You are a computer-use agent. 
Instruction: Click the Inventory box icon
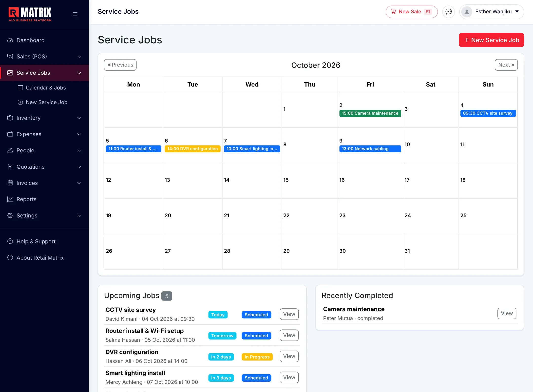[10, 118]
